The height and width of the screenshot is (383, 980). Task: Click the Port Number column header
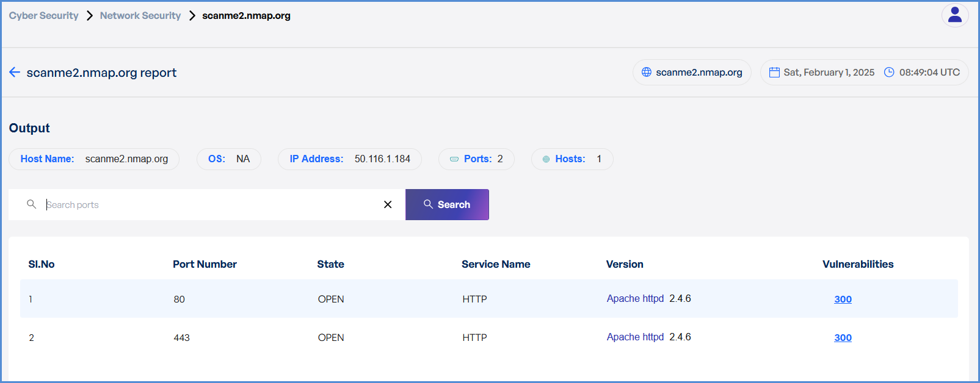tap(205, 264)
